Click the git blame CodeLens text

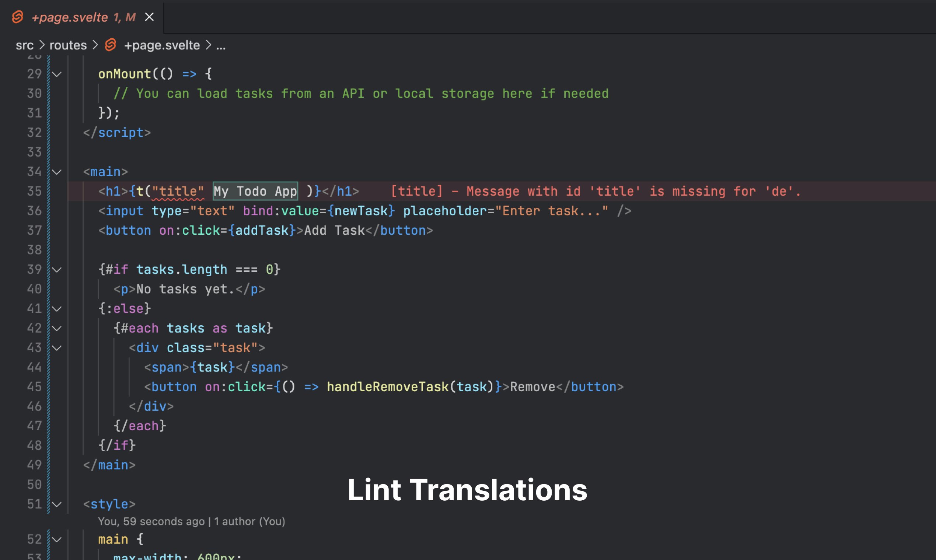click(x=191, y=521)
